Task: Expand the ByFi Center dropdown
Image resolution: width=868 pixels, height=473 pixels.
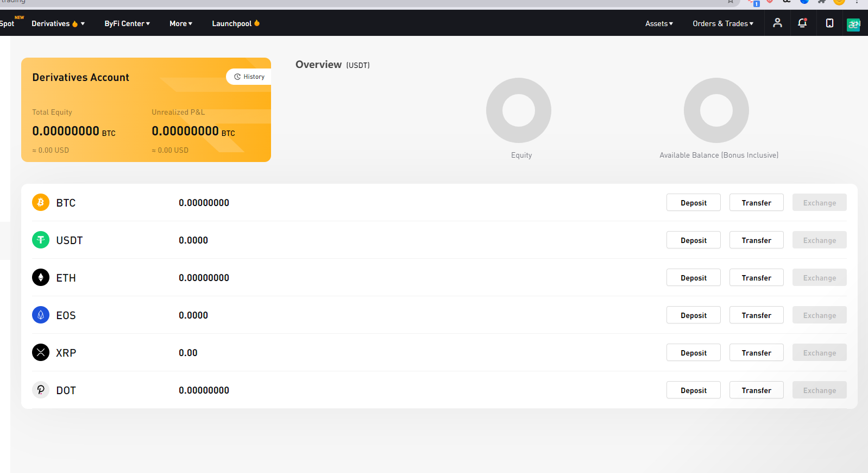Action: [x=127, y=23]
